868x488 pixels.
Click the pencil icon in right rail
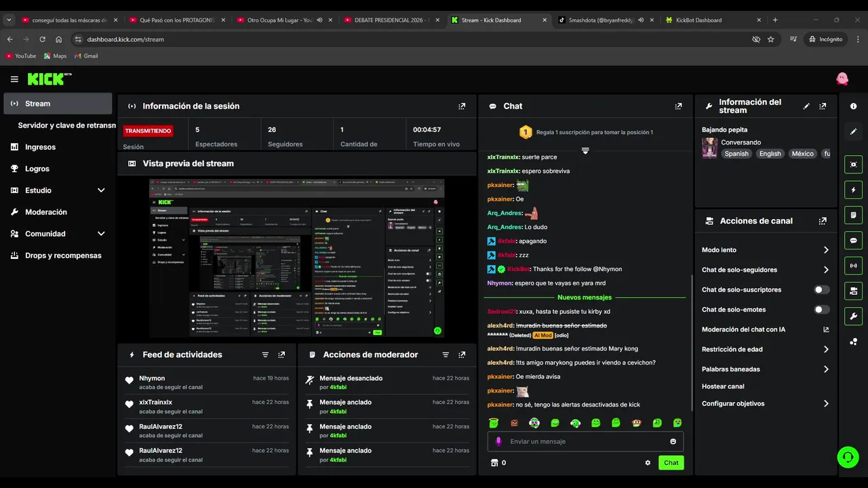(x=853, y=131)
